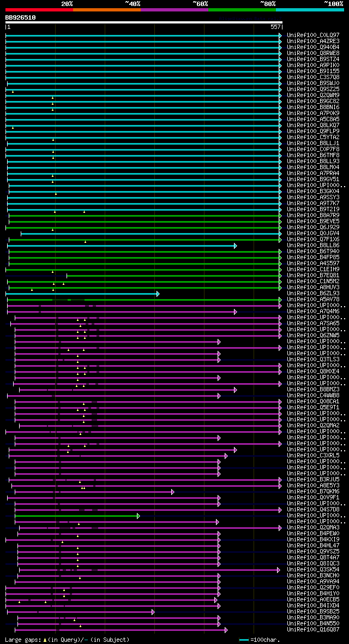Open the UniRef100_B8A7R9 entry
Image resolution: width=349 pixels, height=644 pixels.
pos(313,215)
